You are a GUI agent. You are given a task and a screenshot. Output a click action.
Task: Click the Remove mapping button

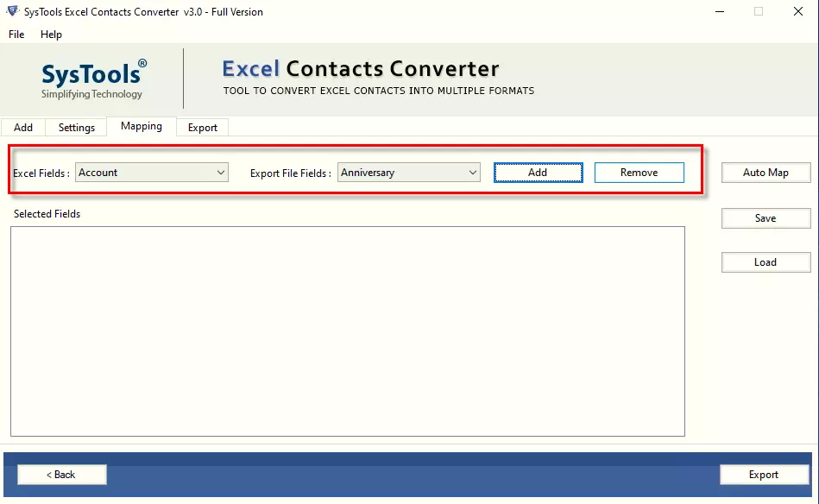click(x=639, y=173)
